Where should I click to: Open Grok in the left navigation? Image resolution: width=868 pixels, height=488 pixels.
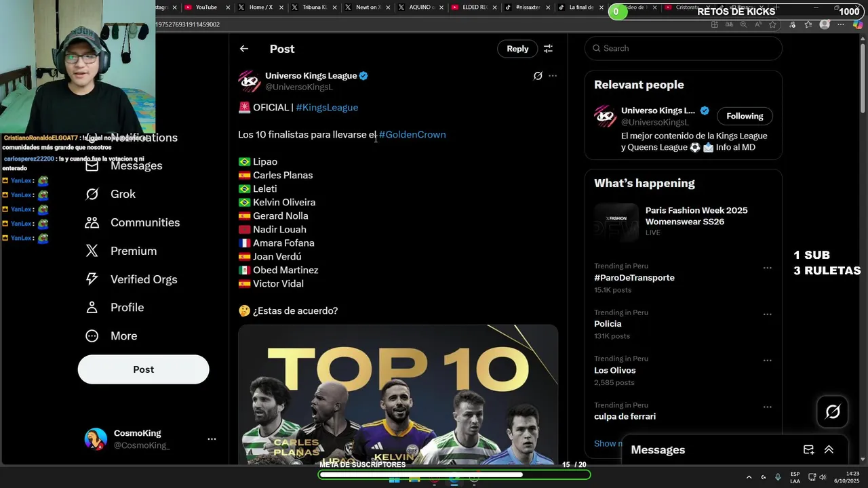[111, 194]
